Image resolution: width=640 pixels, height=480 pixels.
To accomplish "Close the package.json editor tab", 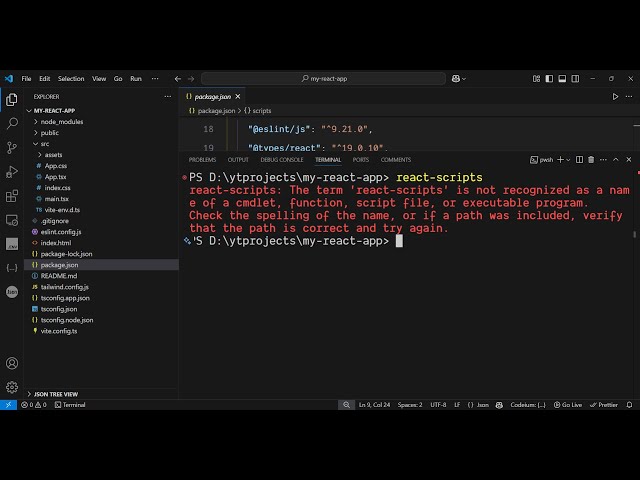I will pos(238,97).
